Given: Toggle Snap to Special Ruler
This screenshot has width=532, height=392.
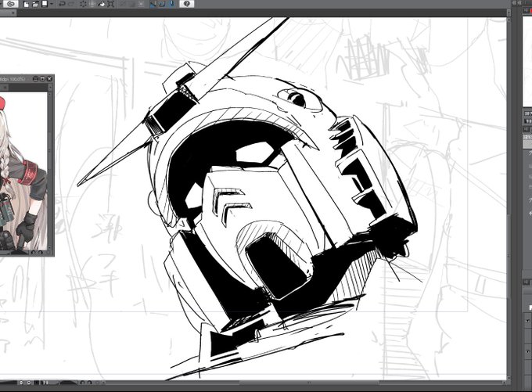Looking at the screenshot, I should (x=163, y=4).
